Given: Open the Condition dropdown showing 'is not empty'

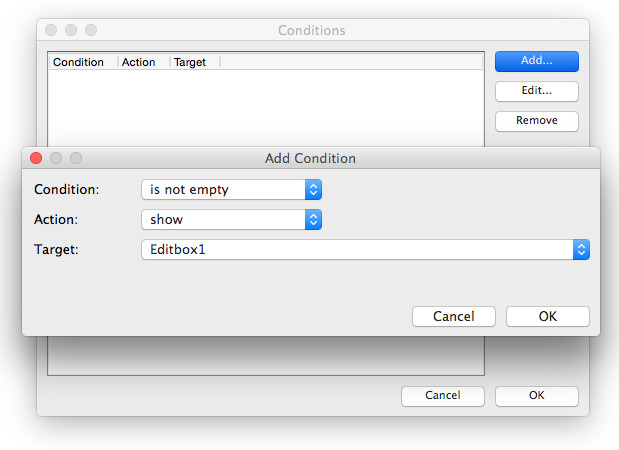Looking at the screenshot, I should pyautogui.click(x=231, y=189).
